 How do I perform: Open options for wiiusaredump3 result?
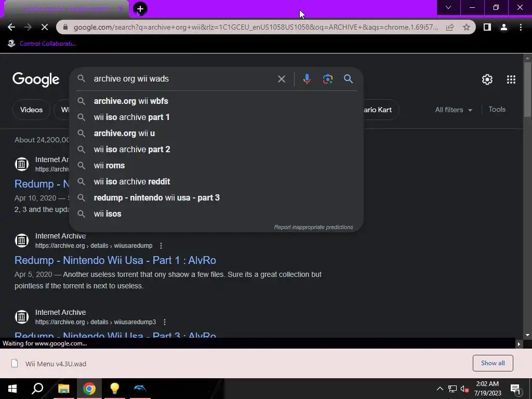pyautogui.click(x=165, y=322)
